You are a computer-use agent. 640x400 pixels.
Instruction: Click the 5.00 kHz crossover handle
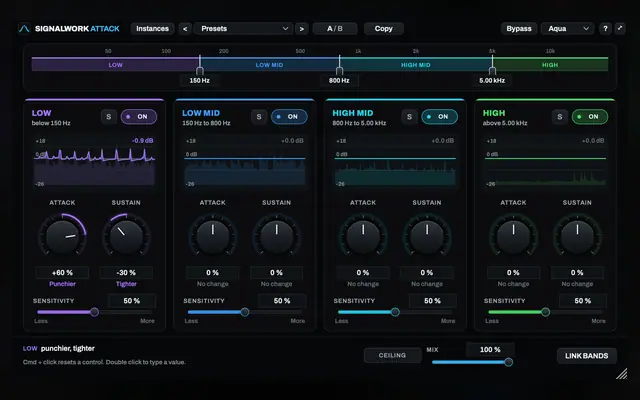coord(492,70)
